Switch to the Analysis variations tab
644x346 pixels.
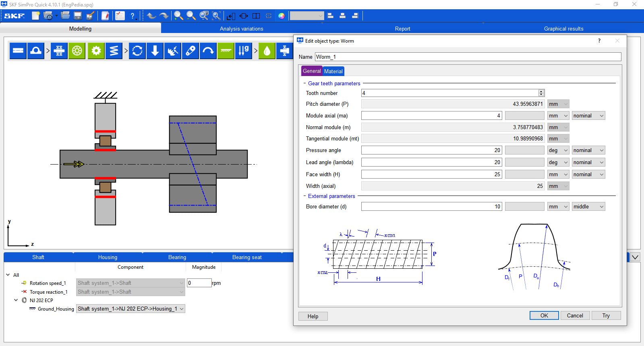241,29
